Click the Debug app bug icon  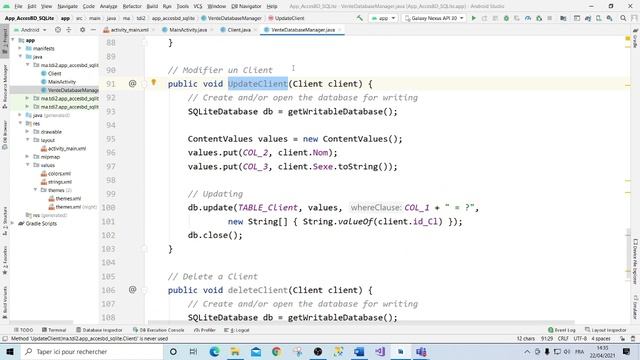506,18
